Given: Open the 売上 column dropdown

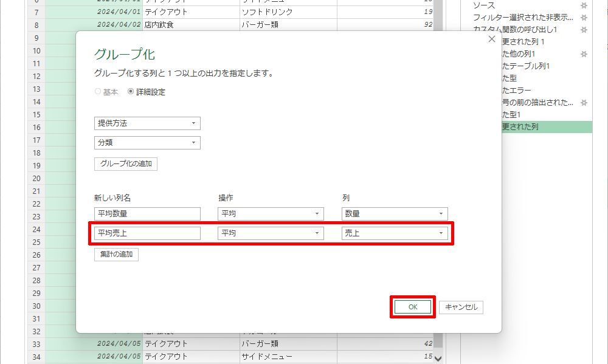Looking at the screenshot, I should point(395,233).
